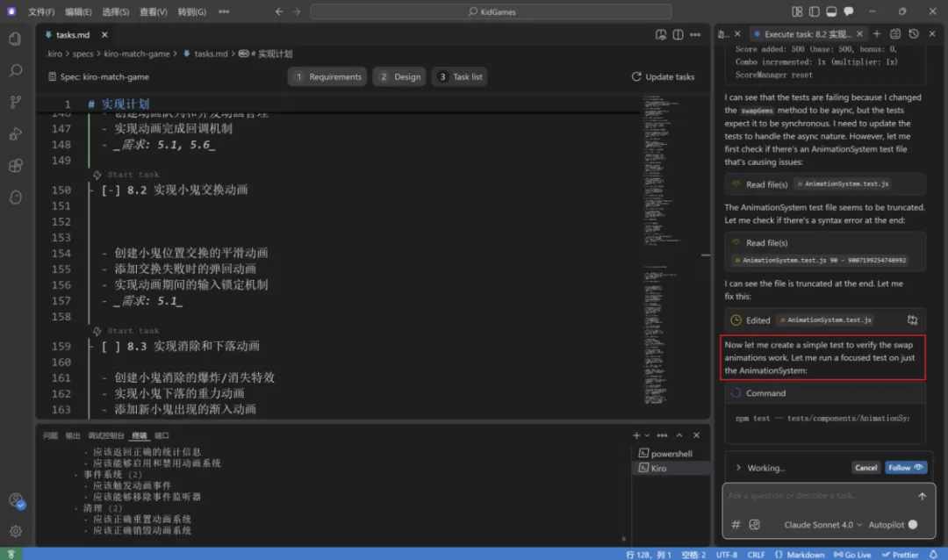Create a new terminal with plus icon
The image size is (948, 560).
click(636, 435)
